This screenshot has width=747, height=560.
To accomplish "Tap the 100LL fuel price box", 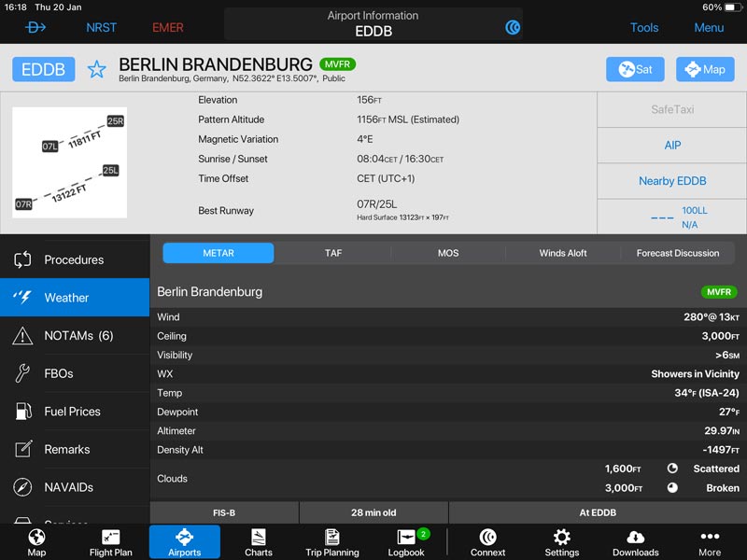I will click(672, 217).
